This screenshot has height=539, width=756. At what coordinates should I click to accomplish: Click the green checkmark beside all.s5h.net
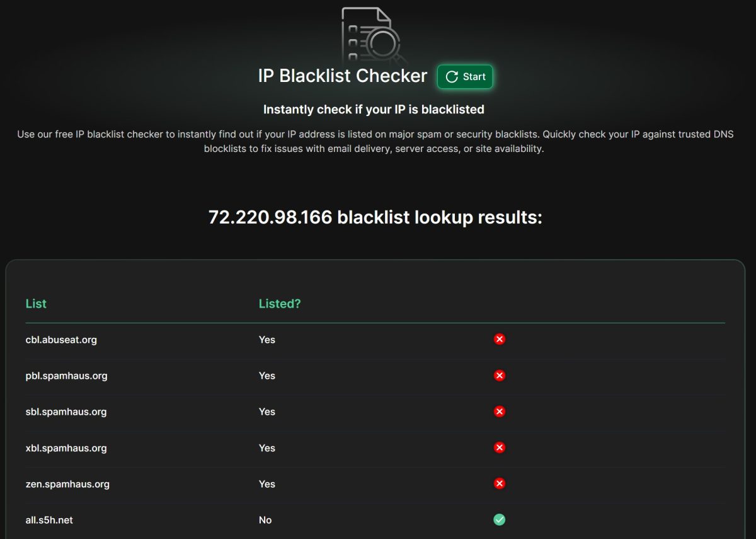499,519
